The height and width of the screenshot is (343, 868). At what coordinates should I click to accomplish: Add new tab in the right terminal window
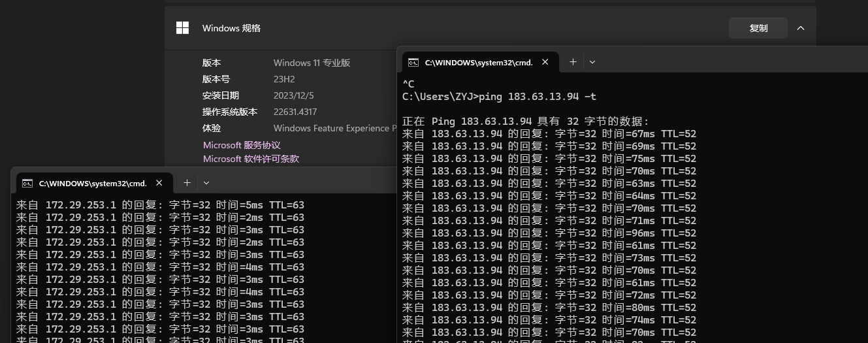[x=573, y=62]
